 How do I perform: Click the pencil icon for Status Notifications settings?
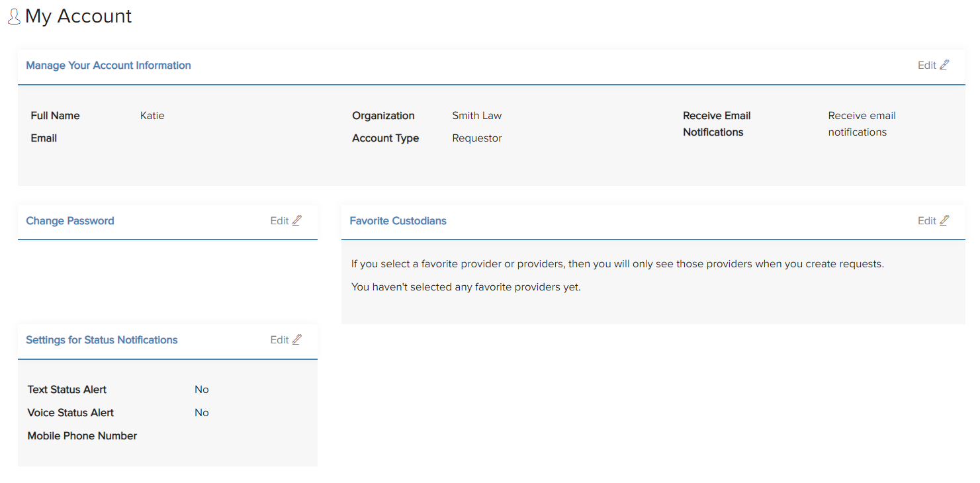[297, 339]
